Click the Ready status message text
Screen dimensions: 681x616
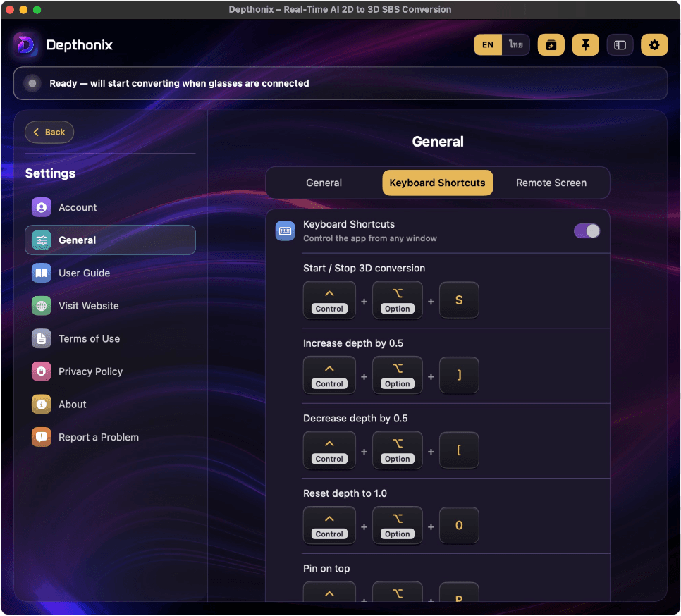(x=179, y=83)
